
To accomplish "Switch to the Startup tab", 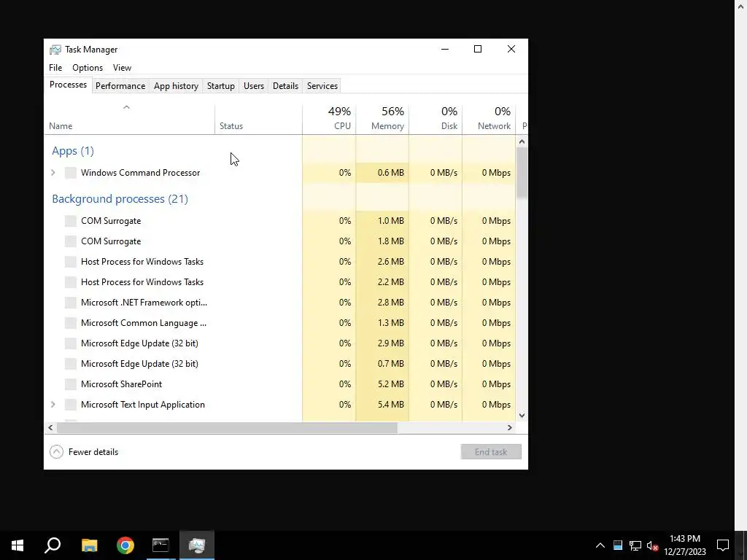I will 220,86.
